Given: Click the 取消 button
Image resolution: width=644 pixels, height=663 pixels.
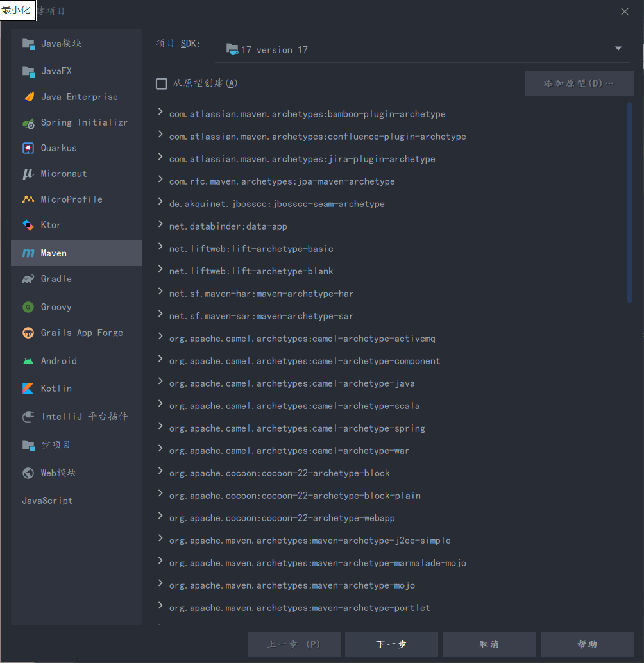Looking at the screenshot, I should tap(489, 644).
